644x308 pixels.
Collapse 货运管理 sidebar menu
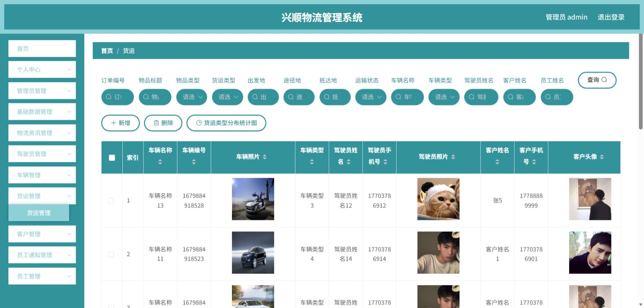(42, 196)
